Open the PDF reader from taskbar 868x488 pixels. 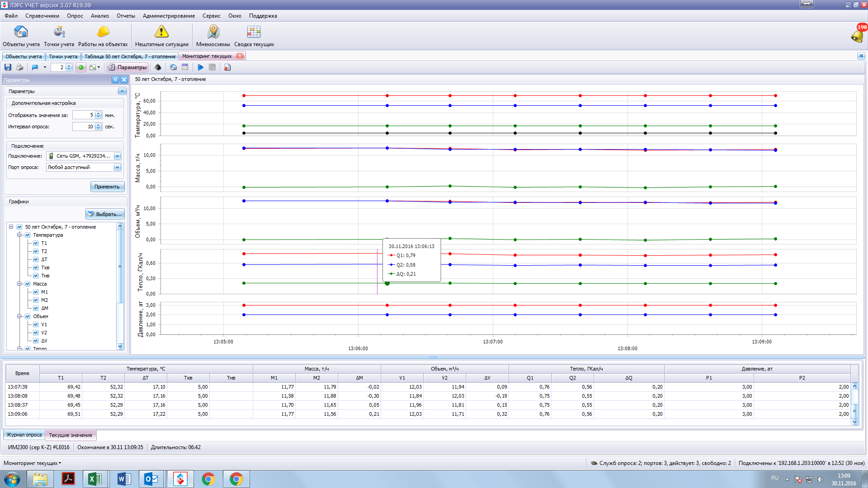click(x=68, y=479)
